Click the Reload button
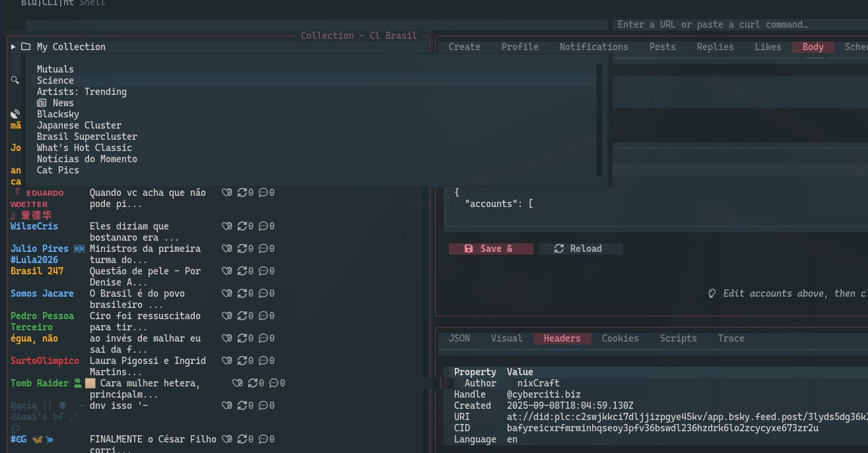This screenshot has width=868, height=453. tap(578, 249)
